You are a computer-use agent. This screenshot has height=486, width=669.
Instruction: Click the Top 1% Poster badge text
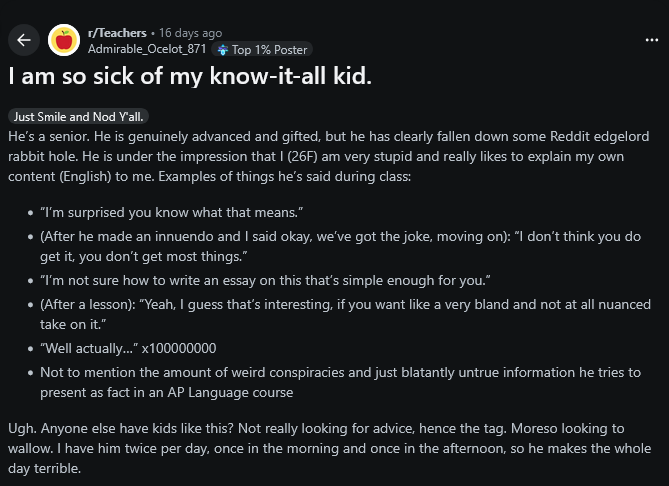tap(269, 49)
